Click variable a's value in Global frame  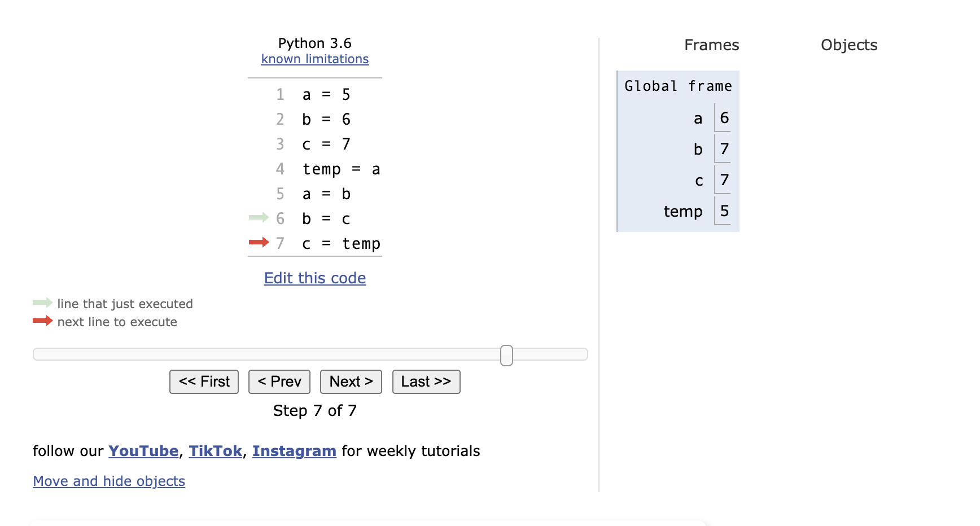click(724, 118)
